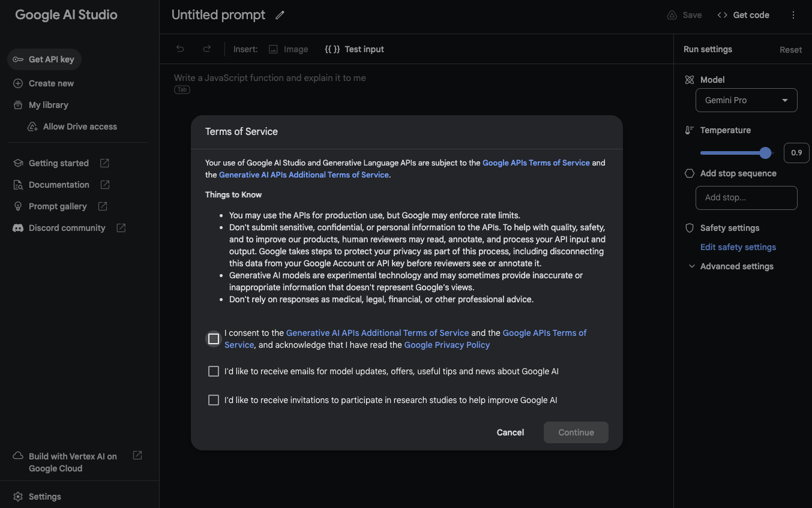Click the Google AI Studio logo text
Image resolution: width=812 pixels, height=508 pixels.
[66, 15]
